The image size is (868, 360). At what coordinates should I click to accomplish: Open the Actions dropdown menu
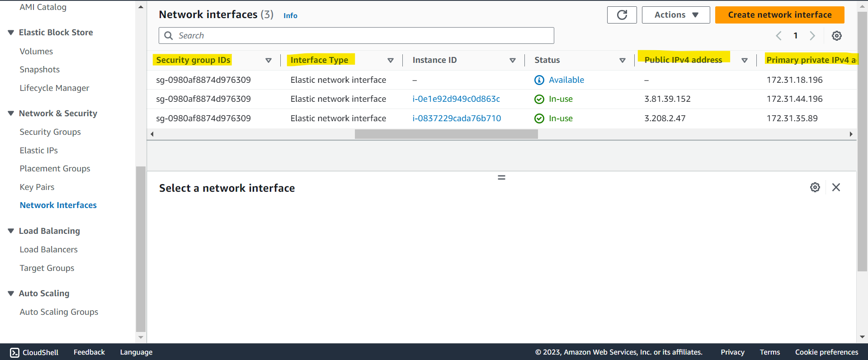tap(676, 15)
